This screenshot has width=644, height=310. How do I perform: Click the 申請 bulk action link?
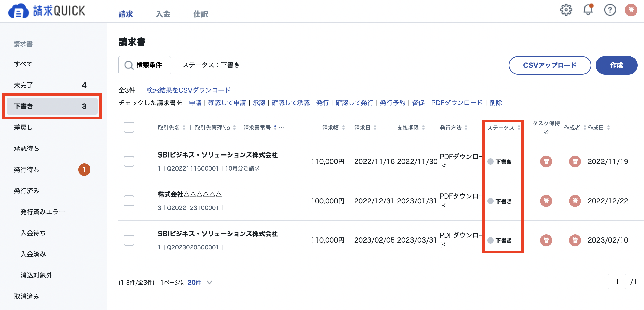pyautogui.click(x=195, y=103)
